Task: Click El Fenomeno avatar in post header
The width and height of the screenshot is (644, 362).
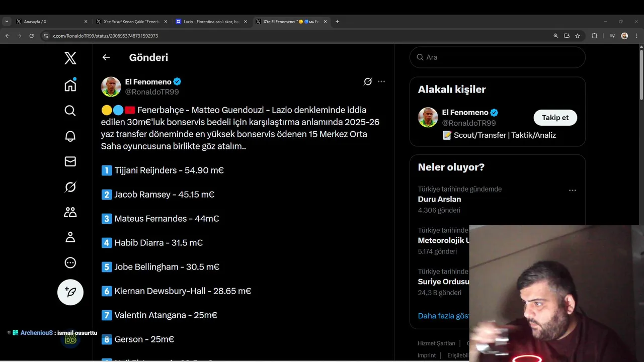Action: [x=111, y=87]
